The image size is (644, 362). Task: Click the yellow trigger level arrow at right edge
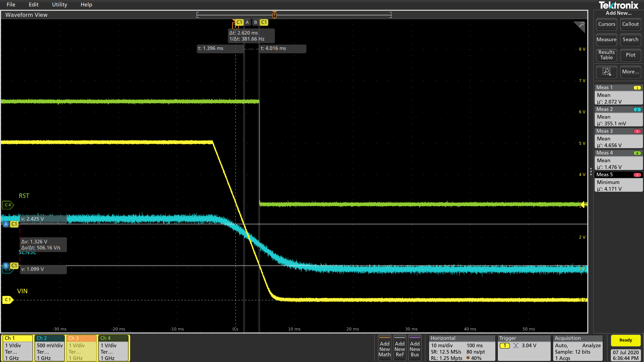pos(584,204)
